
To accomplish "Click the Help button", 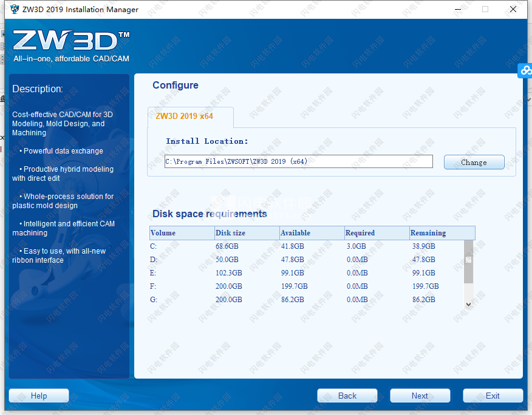I will click(39, 396).
